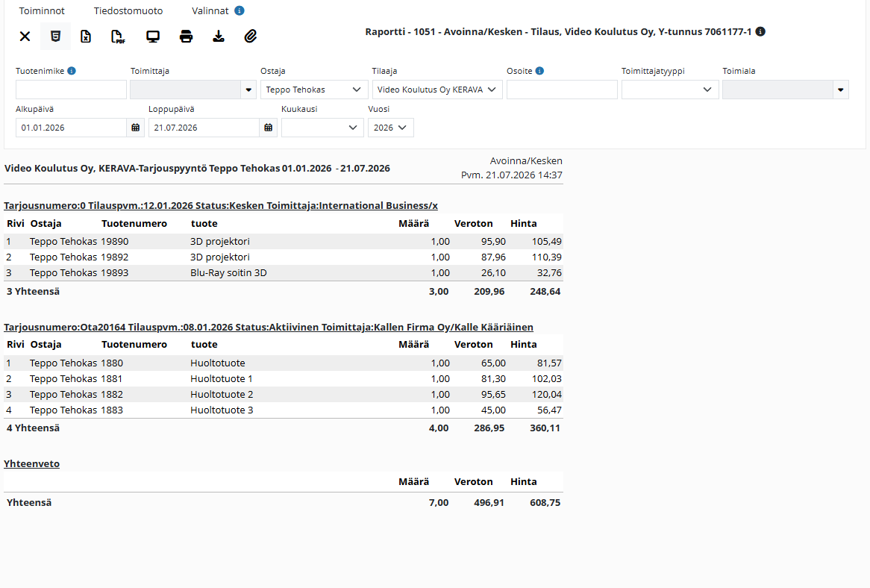Screen dimensions: 870x588
Task: Open the Loppupäivä calendar picker
Action: coord(269,128)
